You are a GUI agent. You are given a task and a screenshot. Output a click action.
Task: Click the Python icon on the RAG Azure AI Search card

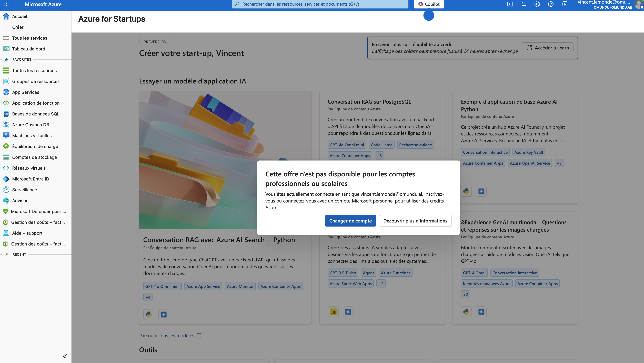[x=149, y=314]
